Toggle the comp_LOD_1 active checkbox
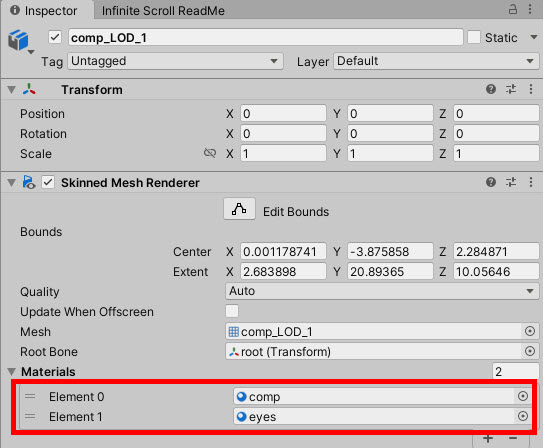Image resolution: width=543 pixels, height=448 pixels. click(x=55, y=37)
